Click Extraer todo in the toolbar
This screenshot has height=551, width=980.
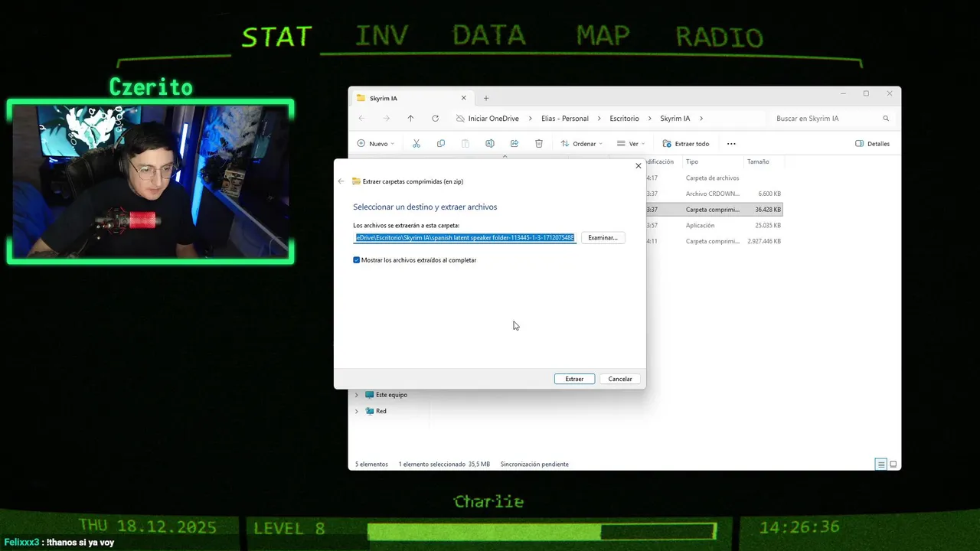686,144
